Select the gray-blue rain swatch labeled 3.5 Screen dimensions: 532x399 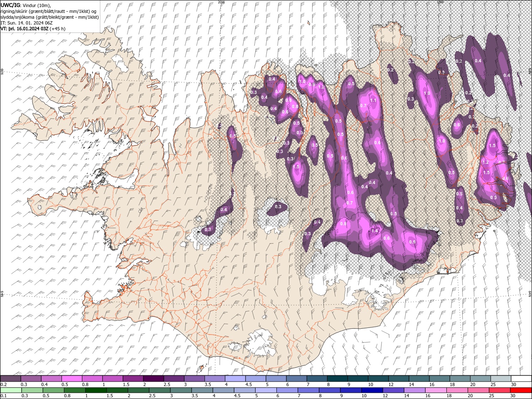click(x=202, y=390)
